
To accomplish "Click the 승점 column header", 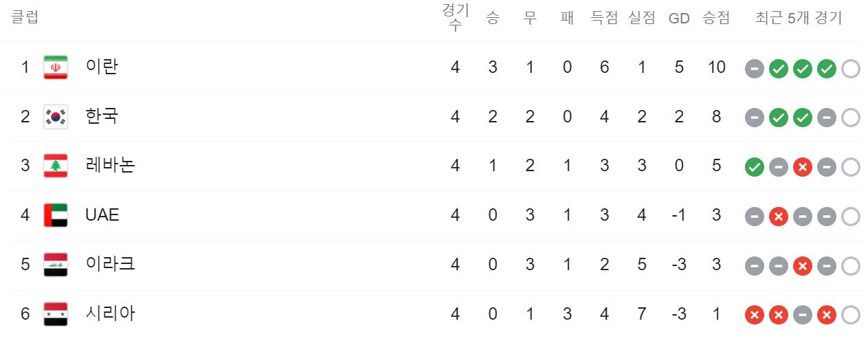I will [716, 18].
